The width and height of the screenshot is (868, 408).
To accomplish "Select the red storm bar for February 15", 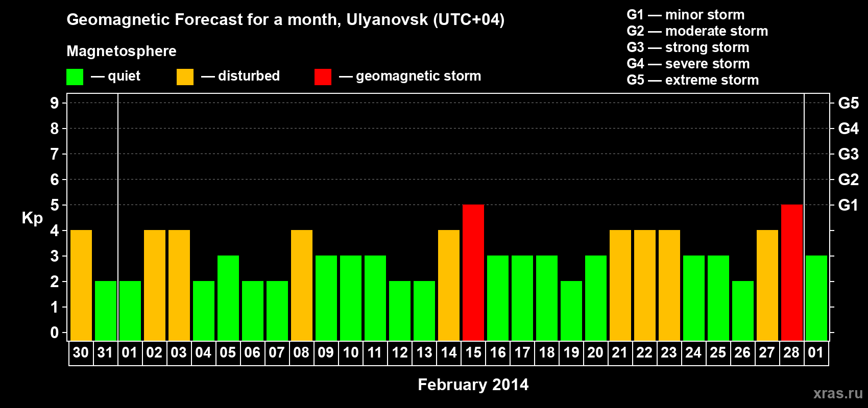I will pyautogui.click(x=473, y=273).
